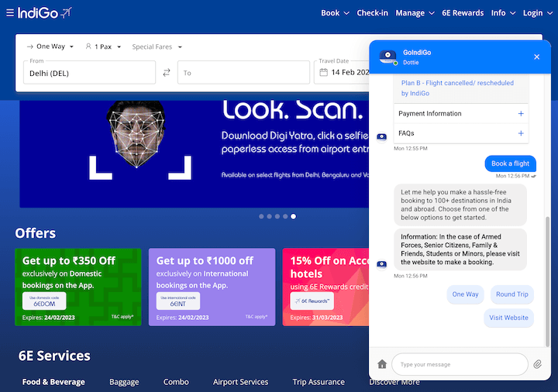
Task: Open the Special Fares dropdown
Action: [x=157, y=46]
